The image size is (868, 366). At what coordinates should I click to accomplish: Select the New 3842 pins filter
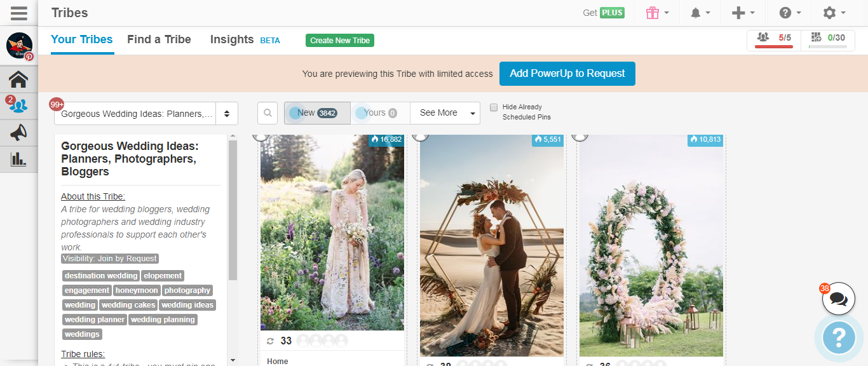317,113
